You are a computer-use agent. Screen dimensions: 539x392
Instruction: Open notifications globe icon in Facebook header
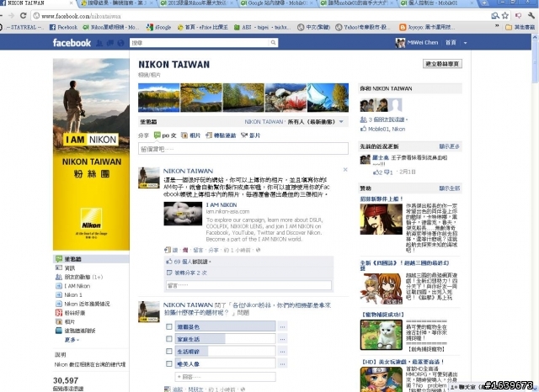(x=120, y=43)
